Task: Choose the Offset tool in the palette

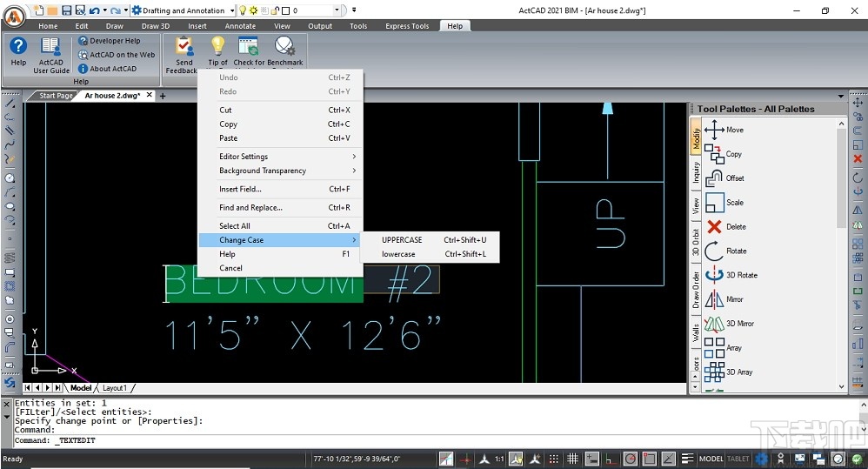Action: point(715,178)
